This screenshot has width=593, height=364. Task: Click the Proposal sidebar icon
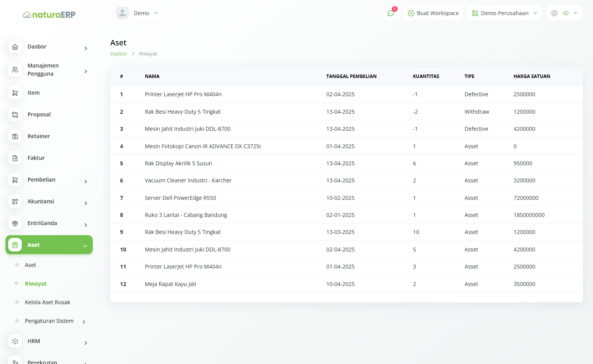coord(15,115)
